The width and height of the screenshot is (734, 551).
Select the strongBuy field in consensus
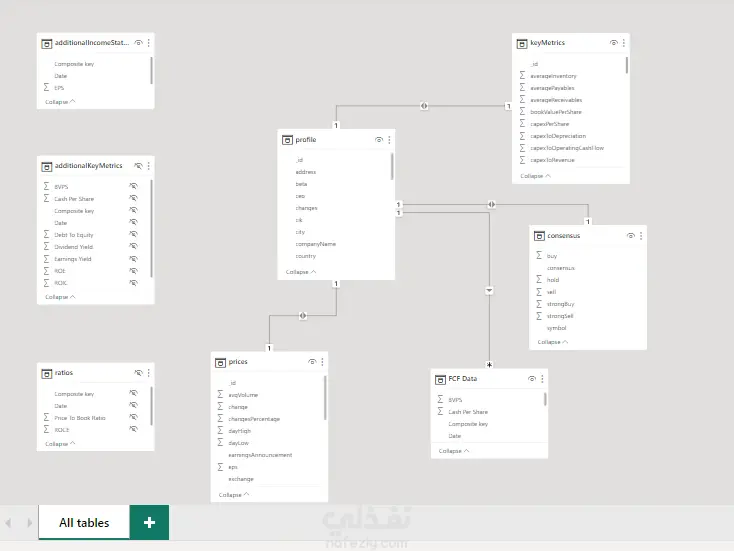pos(561,304)
